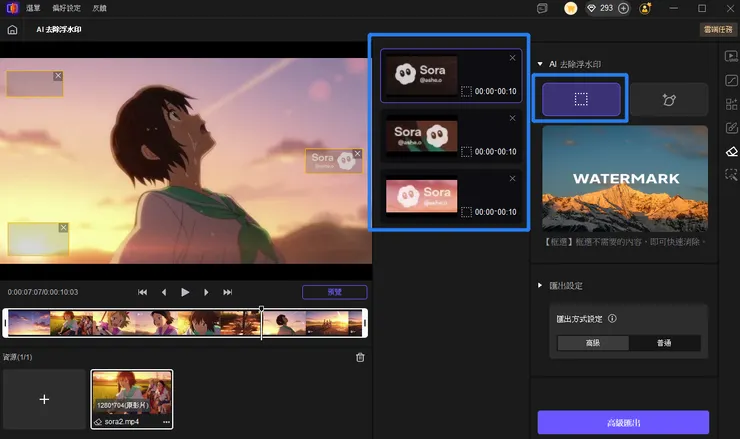Viewport: 740px width, 439px height.
Task: Click the time readout 0:00:07:07/0:00:10:03
Action: click(x=43, y=292)
